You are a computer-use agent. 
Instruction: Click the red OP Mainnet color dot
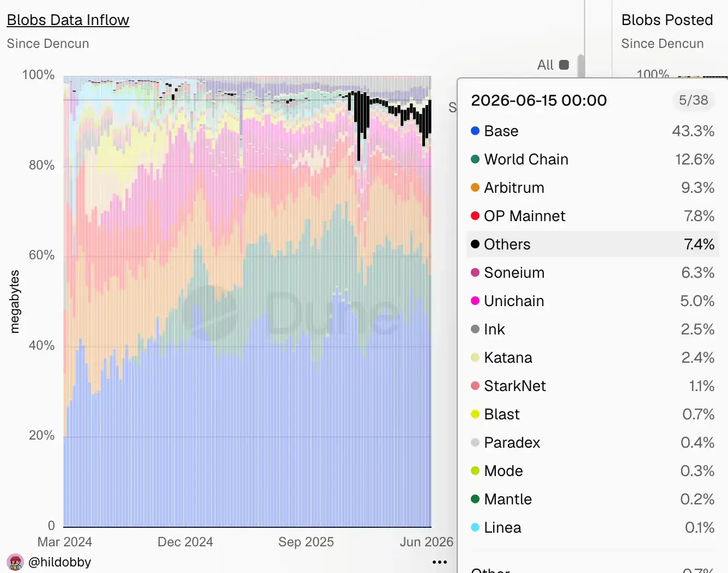tap(475, 216)
